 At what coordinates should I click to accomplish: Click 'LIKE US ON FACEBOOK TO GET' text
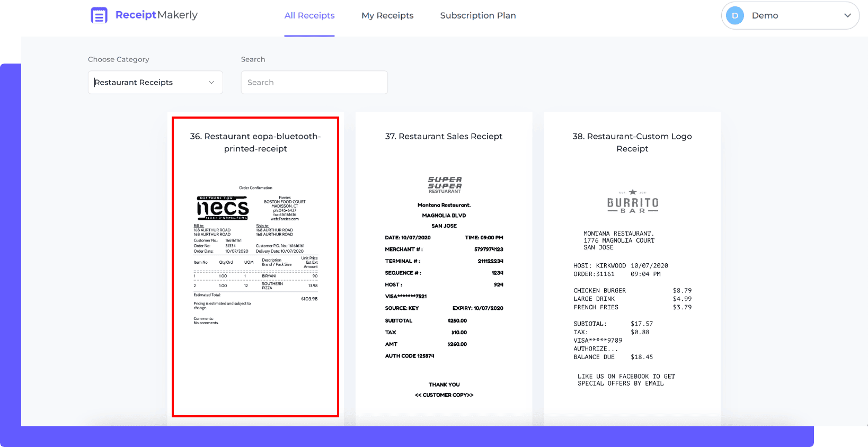pyautogui.click(x=626, y=377)
